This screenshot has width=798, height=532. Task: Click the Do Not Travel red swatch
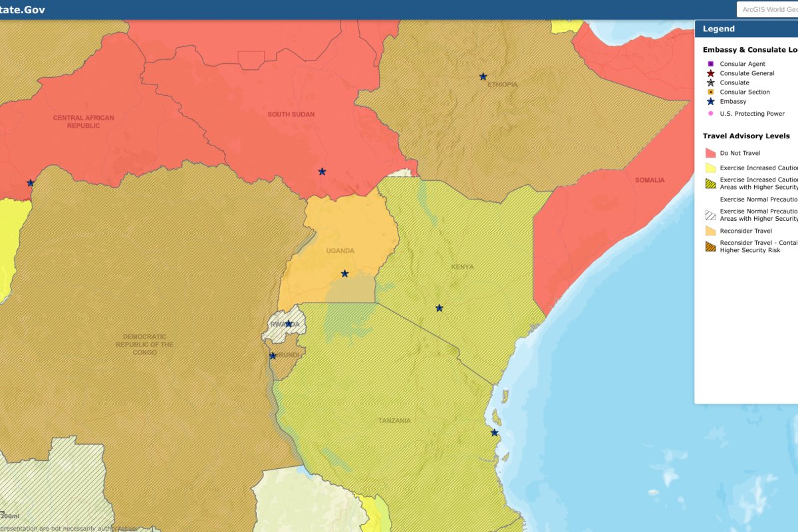(710, 153)
